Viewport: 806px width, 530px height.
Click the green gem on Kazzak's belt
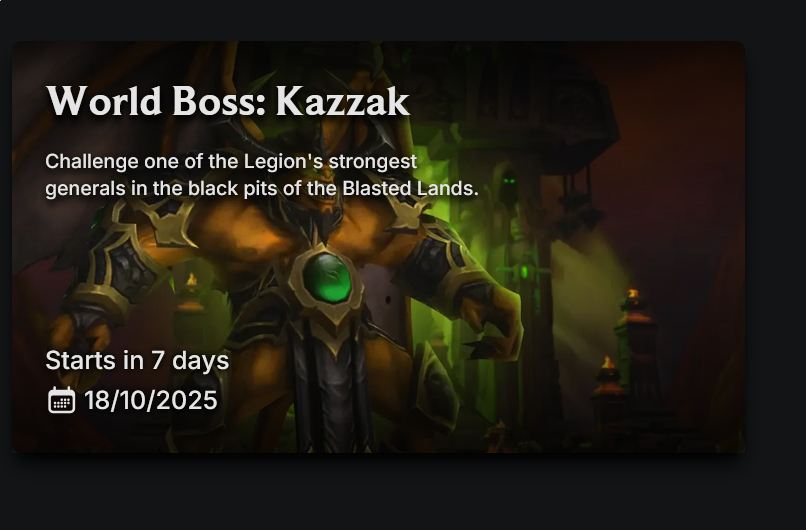[x=327, y=278]
